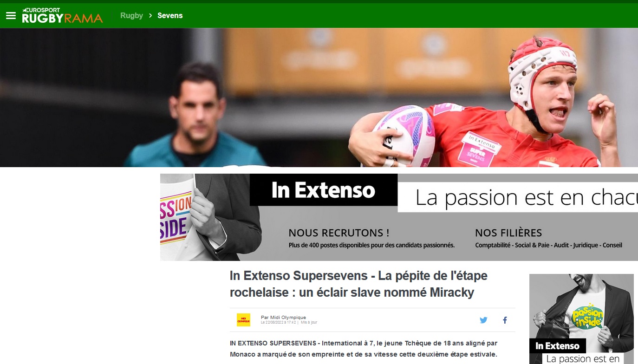The width and height of the screenshot is (638, 364).
Task: Click the breadcrumb chevron after Rugby
Action: tap(150, 15)
